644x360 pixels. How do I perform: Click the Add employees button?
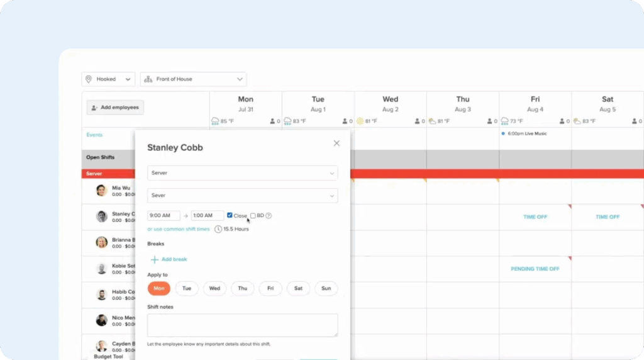(x=115, y=107)
